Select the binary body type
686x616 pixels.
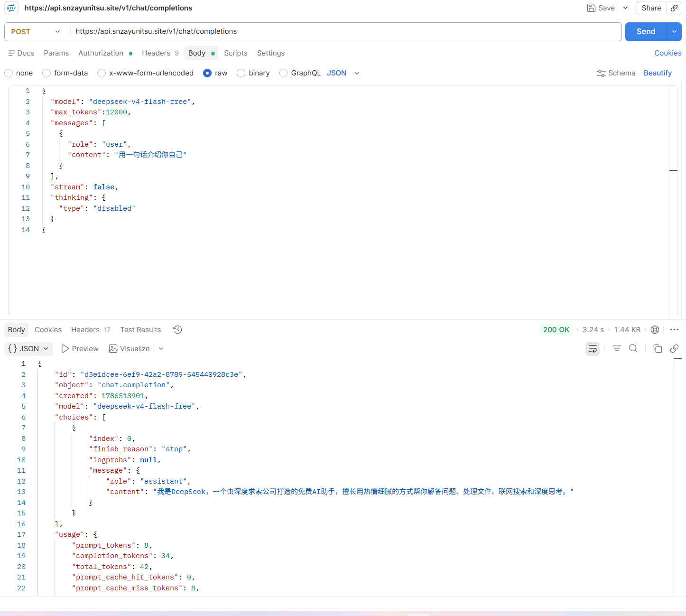click(241, 73)
